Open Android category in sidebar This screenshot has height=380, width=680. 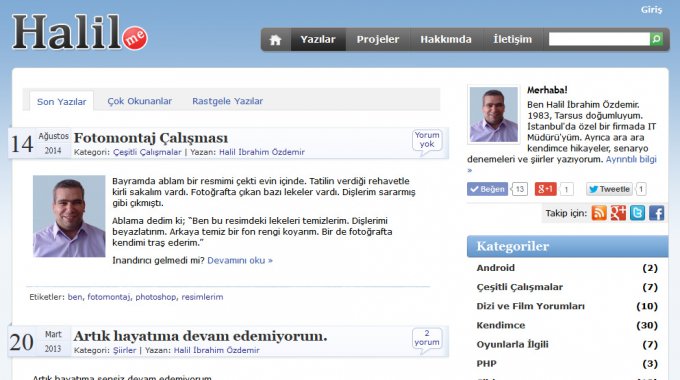tap(496, 268)
